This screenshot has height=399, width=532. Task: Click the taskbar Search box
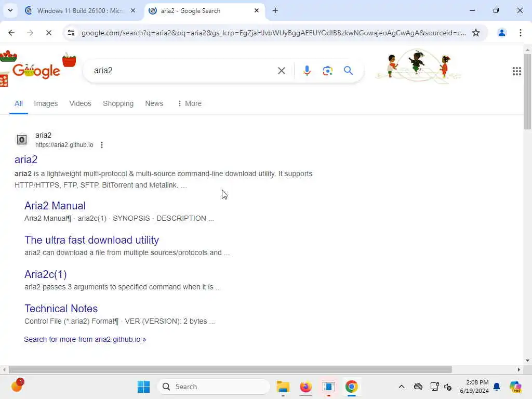[x=214, y=387]
